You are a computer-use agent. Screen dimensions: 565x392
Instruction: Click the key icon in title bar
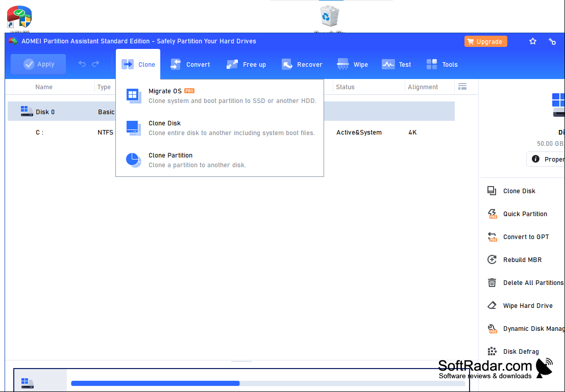click(x=552, y=41)
